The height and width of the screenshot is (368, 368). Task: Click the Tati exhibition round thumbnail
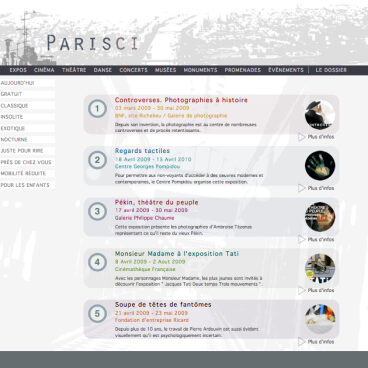click(320, 268)
